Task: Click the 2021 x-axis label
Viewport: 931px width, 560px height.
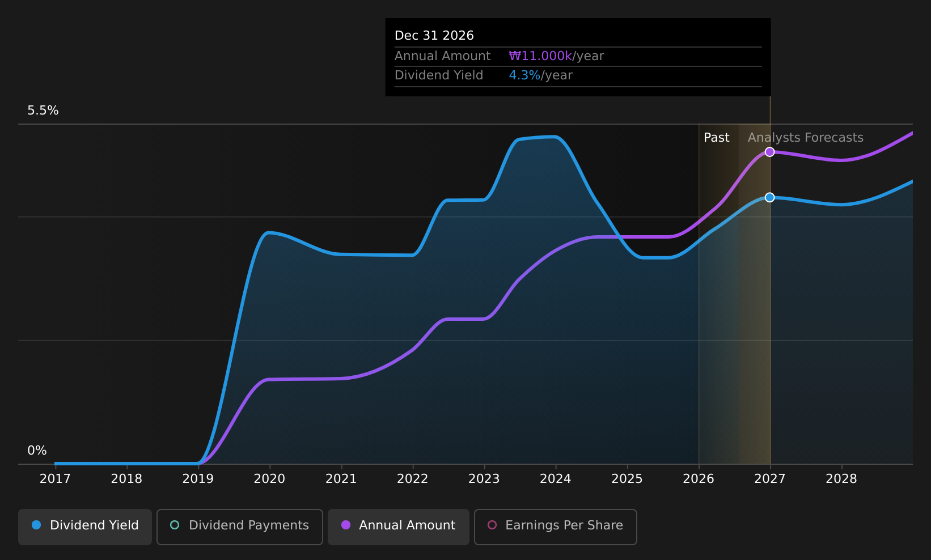Action: coord(341,479)
